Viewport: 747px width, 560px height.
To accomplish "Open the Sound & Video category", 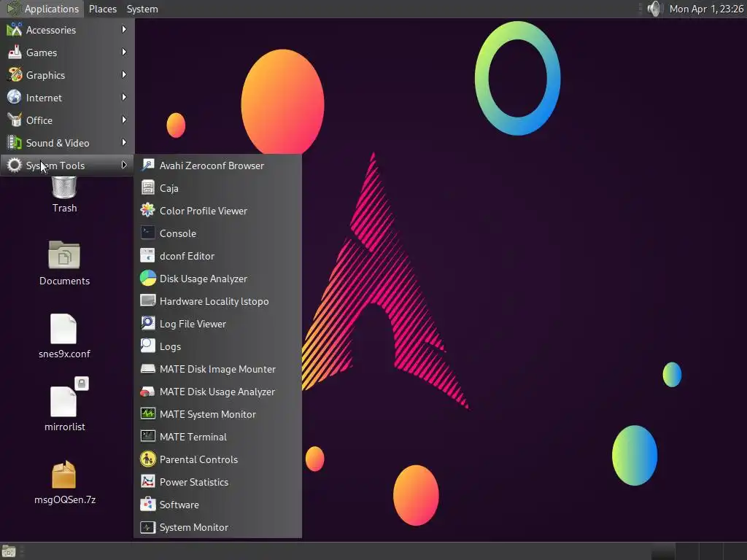I will coord(67,143).
